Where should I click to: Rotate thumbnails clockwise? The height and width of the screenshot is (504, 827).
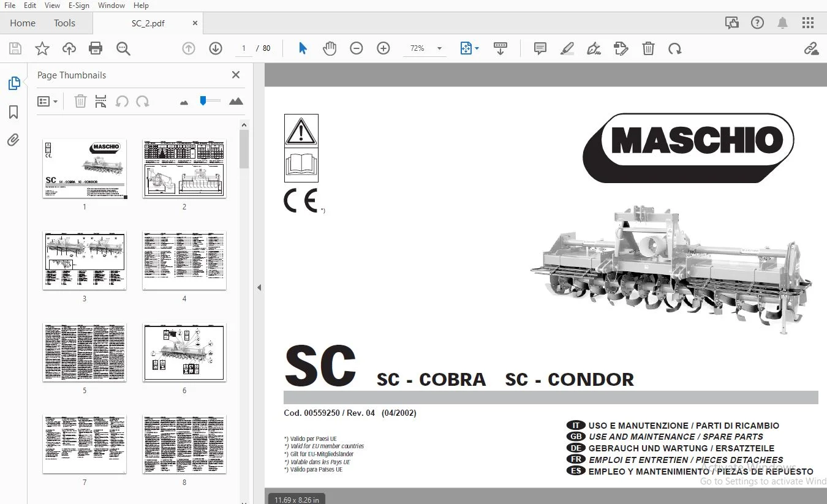pos(143,101)
